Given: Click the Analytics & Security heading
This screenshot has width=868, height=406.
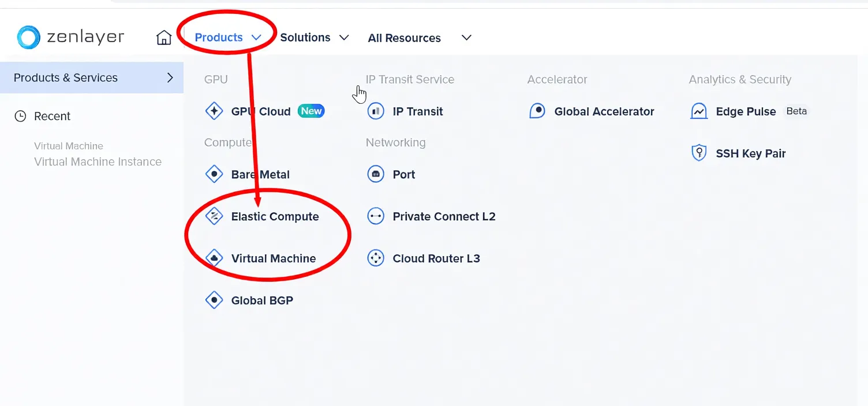Looking at the screenshot, I should (x=740, y=80).
